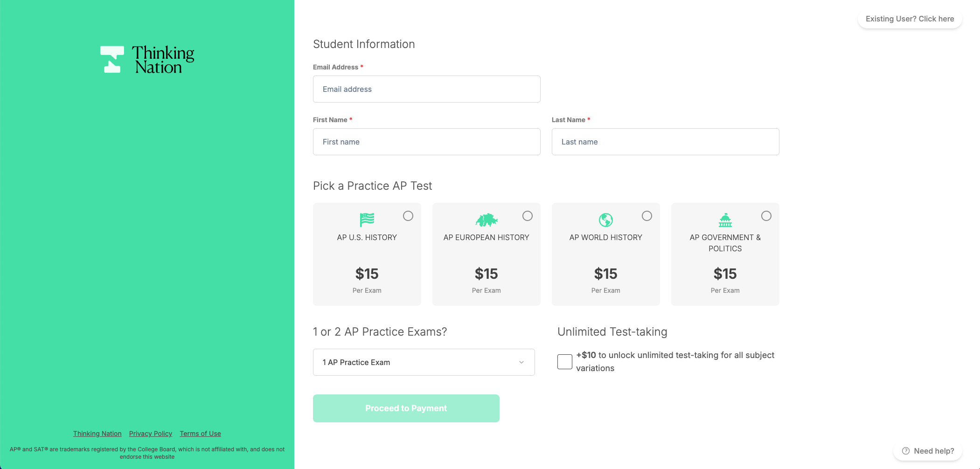This screenshot has width=980, height=469.
Task: Click Existing User? Click here button
Action: click(910, 19)
